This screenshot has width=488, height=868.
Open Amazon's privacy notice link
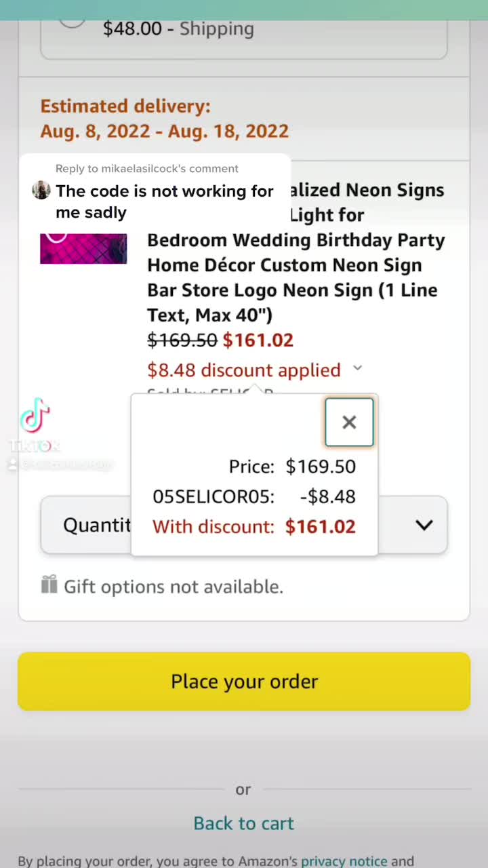pyautogui.click(x=344, y=861)
